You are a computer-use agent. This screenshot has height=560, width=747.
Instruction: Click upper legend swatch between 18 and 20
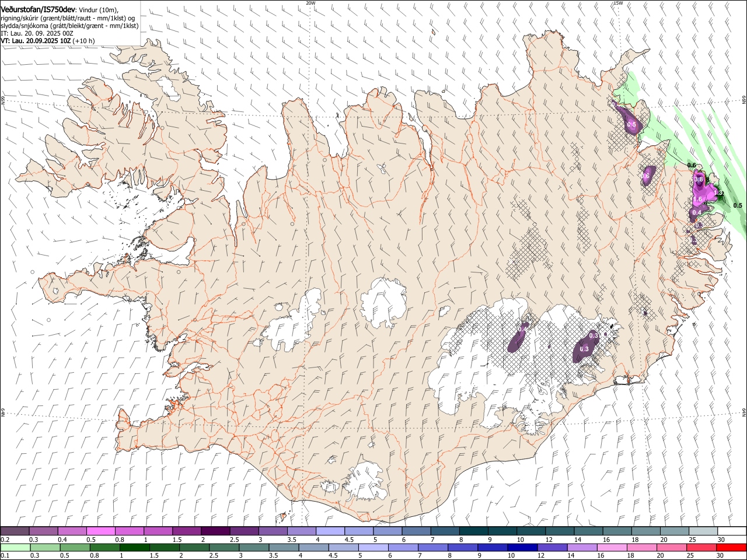[x=645, y=531]
